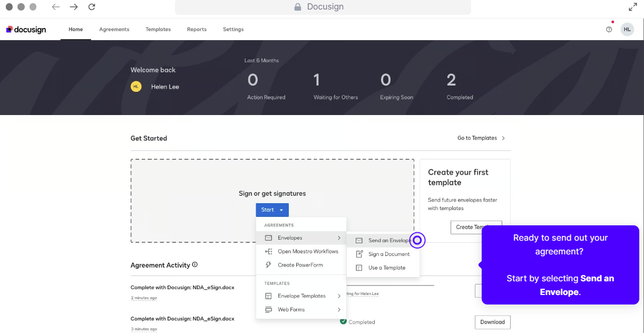
Task: Expand the Envelope Templates submenu chevron
Action: tap(339, 296)
